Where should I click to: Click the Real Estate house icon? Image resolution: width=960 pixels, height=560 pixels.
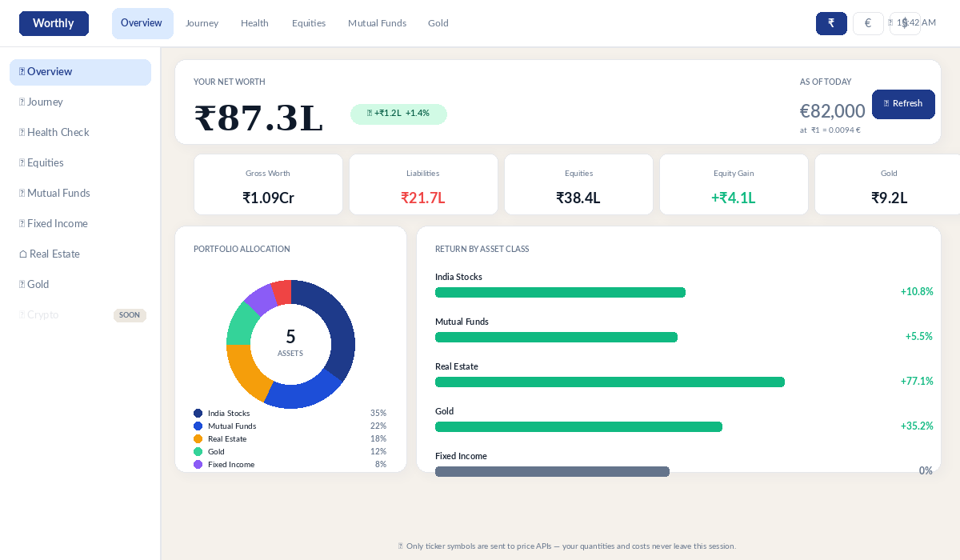[x=22, y=254]
